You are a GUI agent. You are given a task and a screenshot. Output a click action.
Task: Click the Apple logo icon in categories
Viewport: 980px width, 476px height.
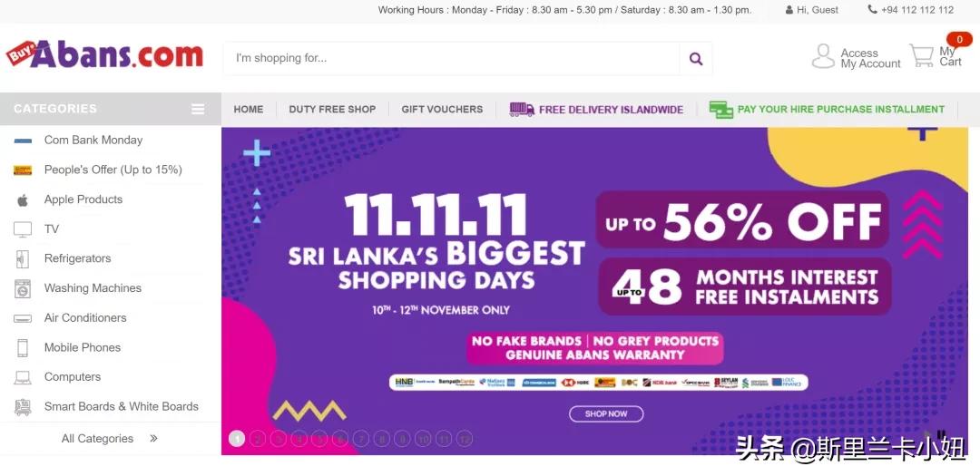(23, 200)
